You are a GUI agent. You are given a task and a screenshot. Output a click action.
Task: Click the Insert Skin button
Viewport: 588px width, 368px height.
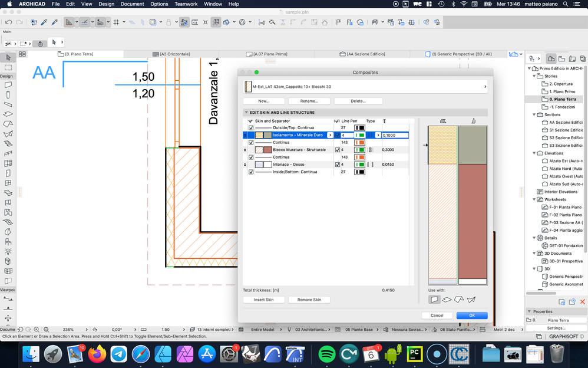point(263,300)
